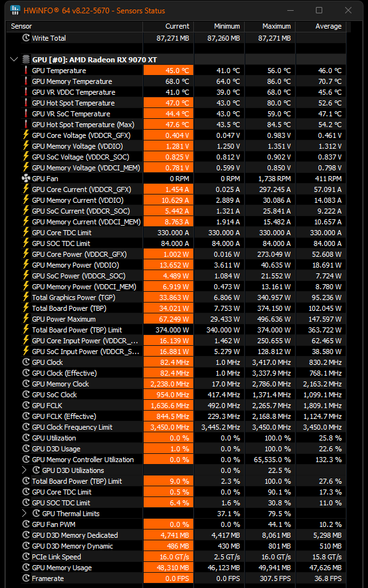
Task: Click the Maximum column header
Action: tap(270, 26)
